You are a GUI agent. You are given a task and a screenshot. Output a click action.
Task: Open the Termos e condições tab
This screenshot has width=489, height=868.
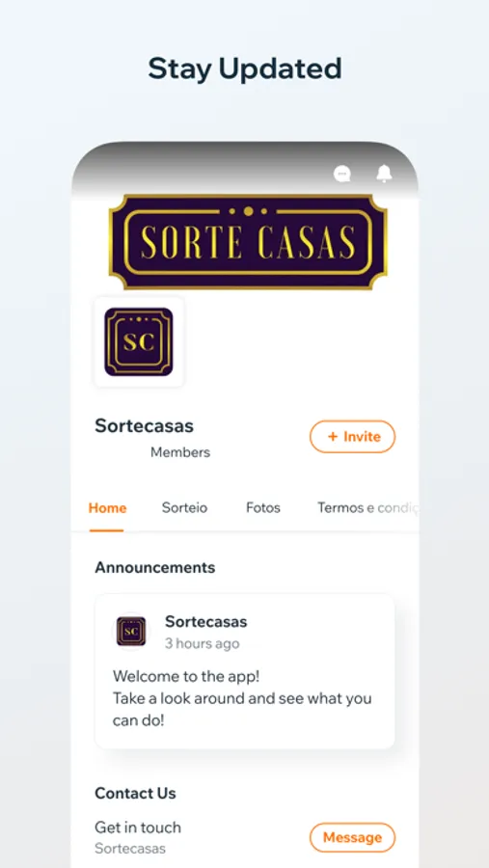point(367,507)
